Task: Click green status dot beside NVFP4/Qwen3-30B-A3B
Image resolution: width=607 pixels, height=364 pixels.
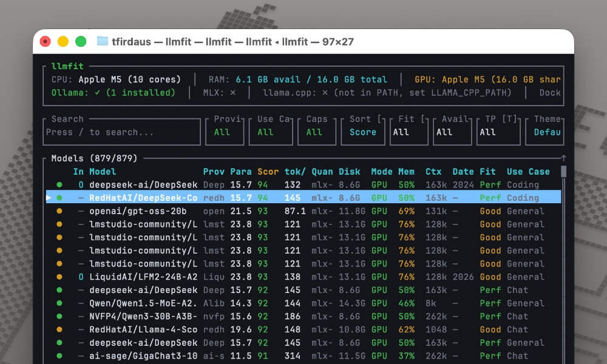Action: click(x=59, y=316)
